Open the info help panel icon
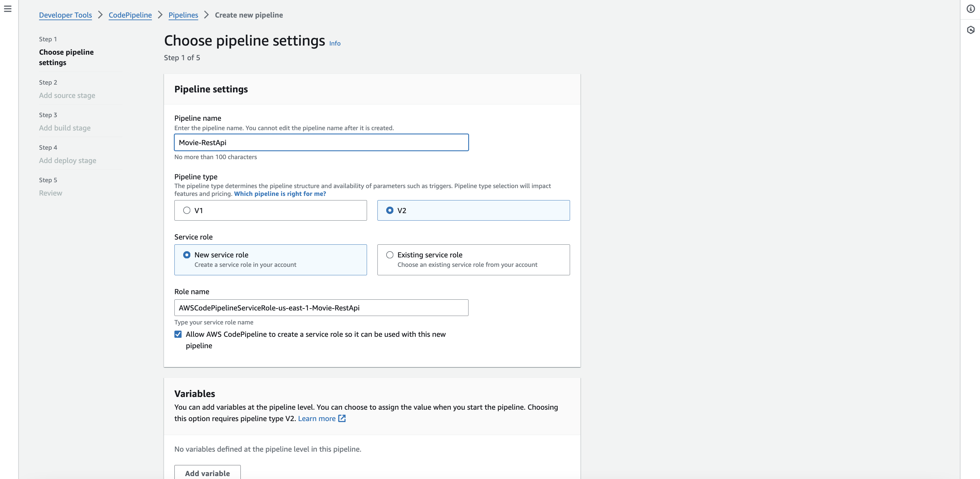Viewport: 980px width, 479px height. coord(971,9)
